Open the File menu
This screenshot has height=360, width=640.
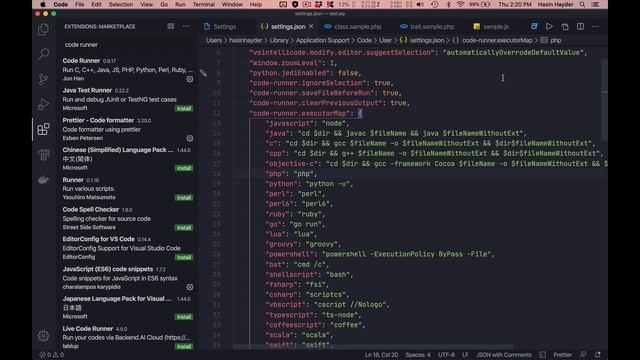[80, 4]
